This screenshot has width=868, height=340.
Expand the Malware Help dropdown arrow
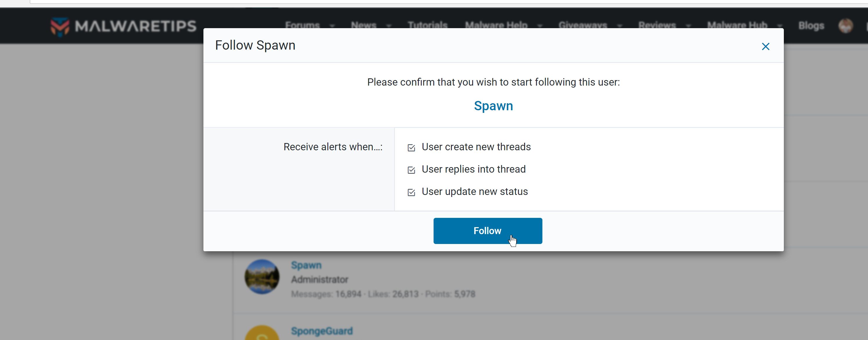(x=540, y=26)
